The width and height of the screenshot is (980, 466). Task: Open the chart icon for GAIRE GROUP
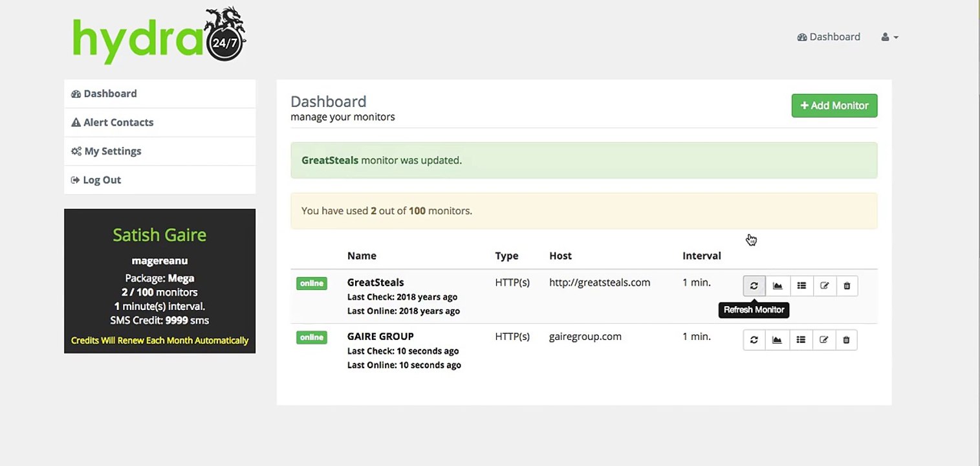778,340
